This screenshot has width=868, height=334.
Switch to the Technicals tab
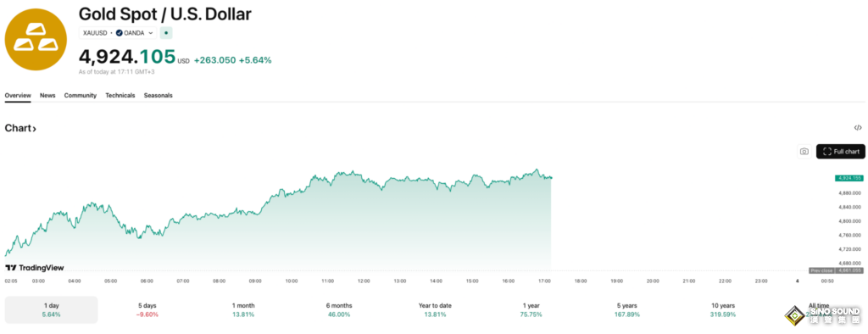click(x=120, y=95)
